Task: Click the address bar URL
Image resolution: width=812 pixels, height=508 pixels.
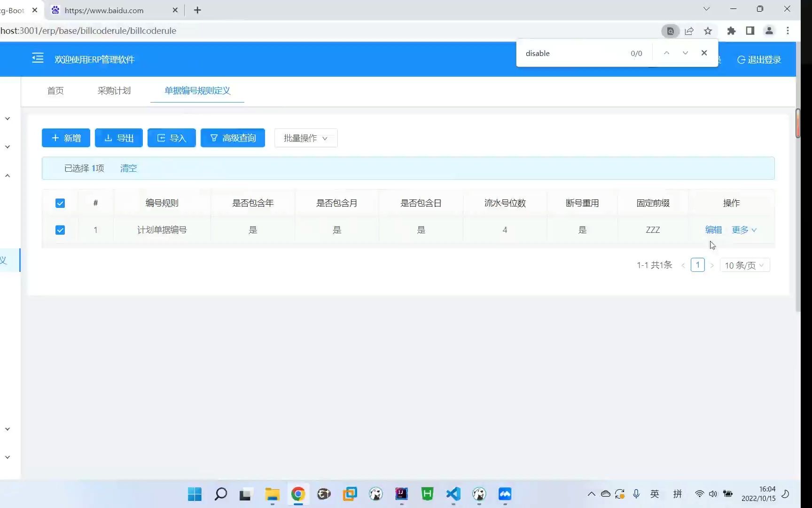Action: [88, 31]
